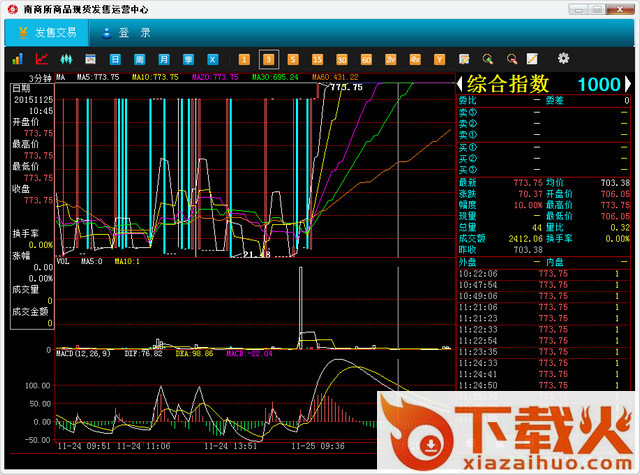The height and width of the screenshot is (475, 640).
Task: Click the MA60:431.22 indicator label
Action: [x=335, y=77]
